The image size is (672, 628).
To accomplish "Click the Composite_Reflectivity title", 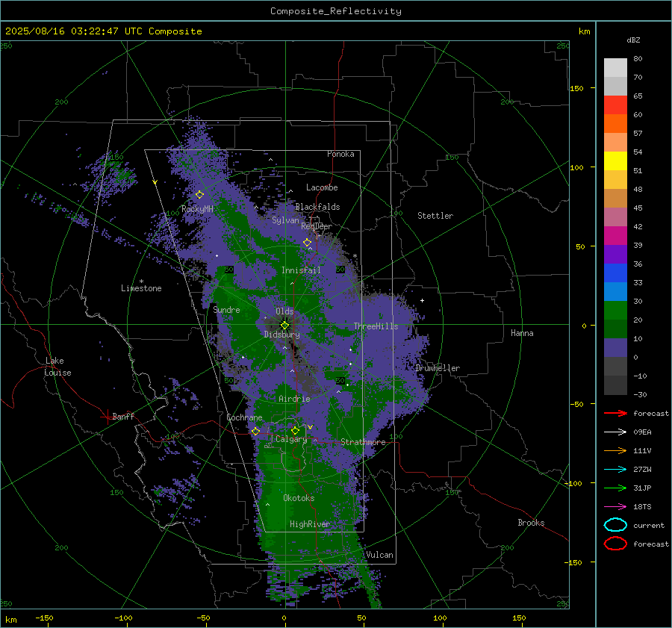I will point(335,11).
